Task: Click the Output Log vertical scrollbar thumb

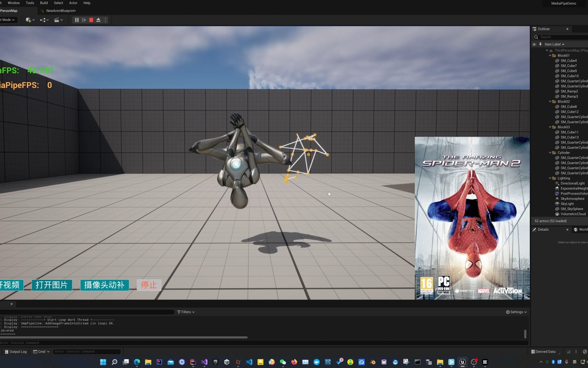Action: coord(525,334)
